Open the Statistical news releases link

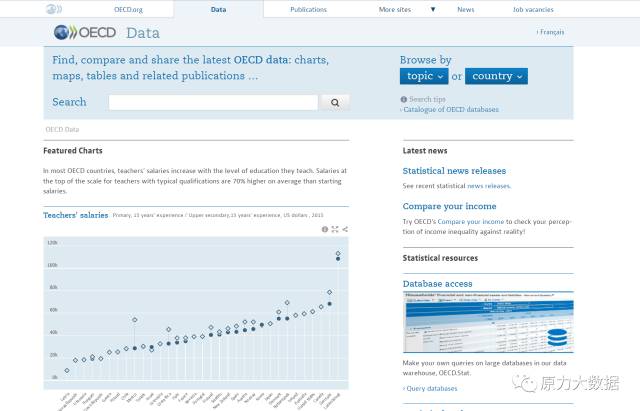click(x=454, y=171)
